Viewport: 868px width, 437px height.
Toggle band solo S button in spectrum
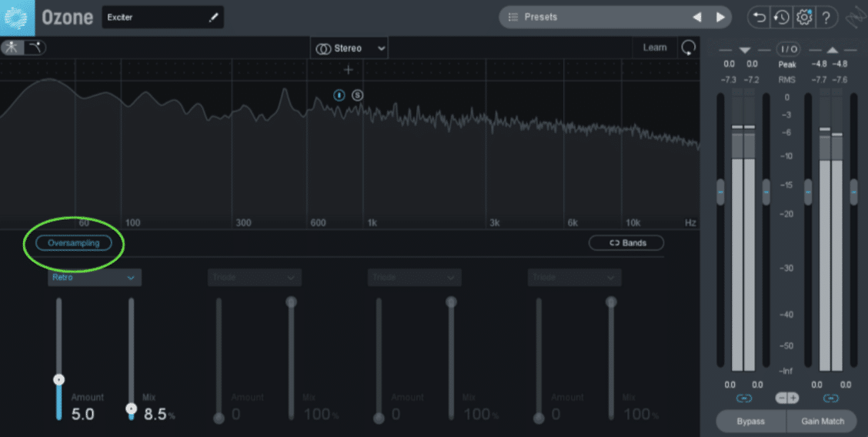pyautogui.click(x=358, y=95)
